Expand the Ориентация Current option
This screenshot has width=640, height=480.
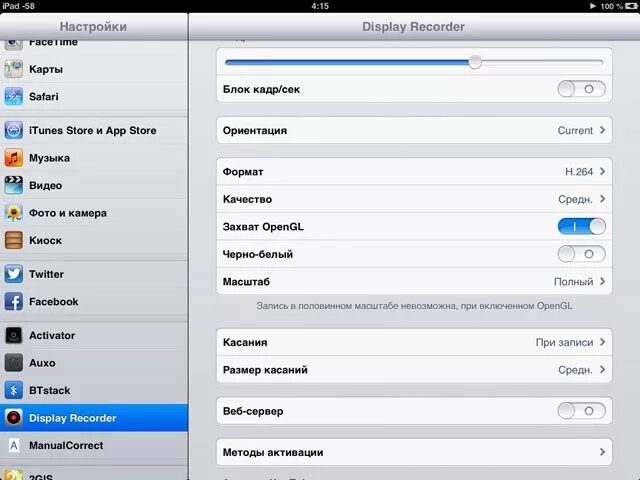tap(414, 130)
